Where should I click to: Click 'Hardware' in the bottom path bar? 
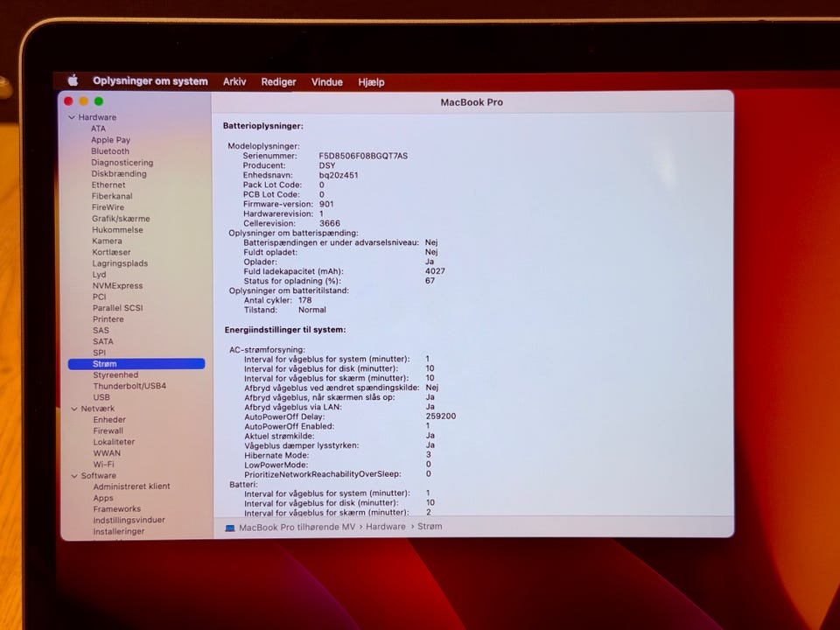click(x=386, y=527)
